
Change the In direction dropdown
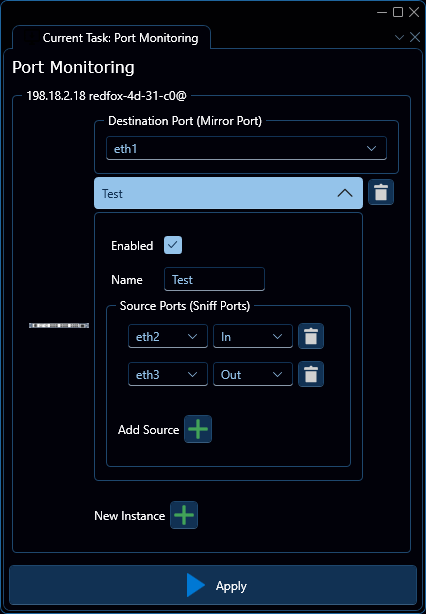point(253,336)
